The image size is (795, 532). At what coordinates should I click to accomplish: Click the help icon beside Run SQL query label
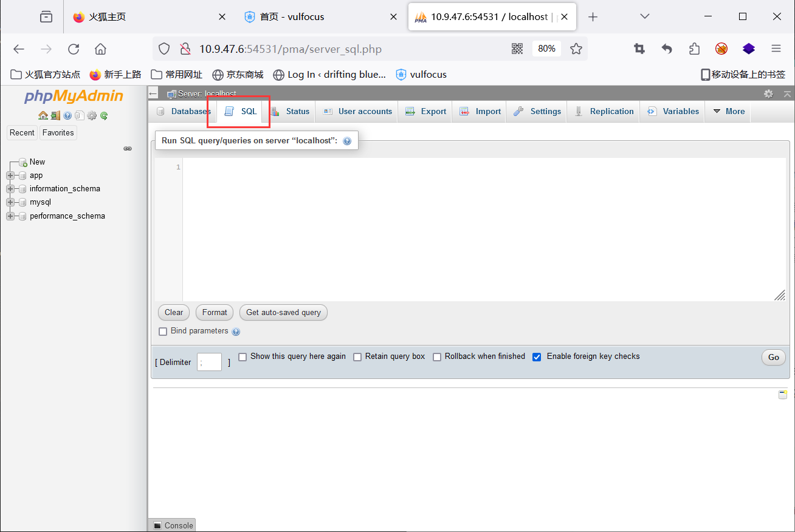tap(347, 141)
